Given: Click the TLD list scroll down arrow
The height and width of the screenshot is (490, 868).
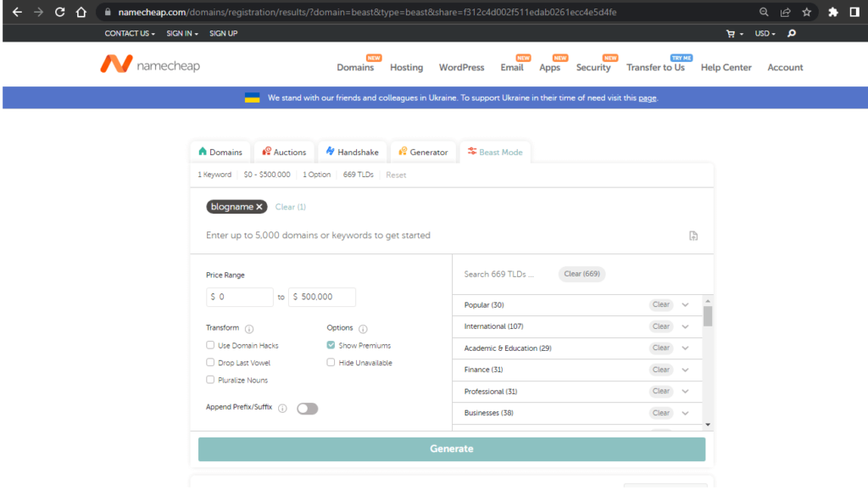Looking at the screenshot, I should 708,425.
